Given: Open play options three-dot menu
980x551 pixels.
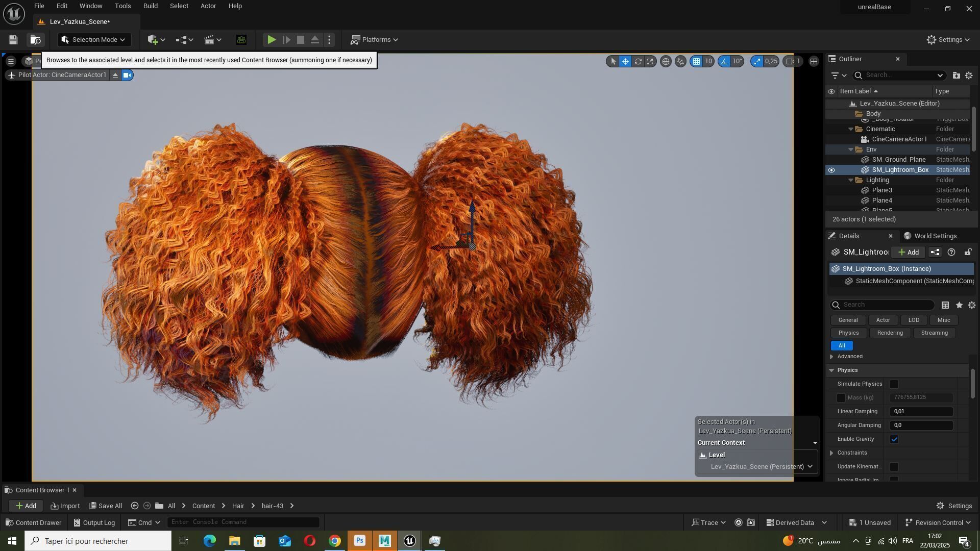Looking at the screenshot, I should (329, 40).
